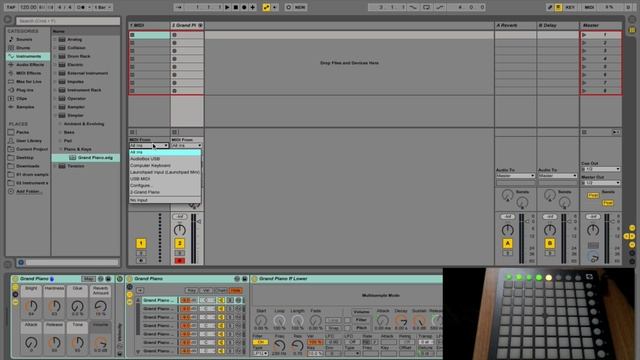Collapse the Piano & Keys folder
This screenshot has width=640, height=360.
60,149
